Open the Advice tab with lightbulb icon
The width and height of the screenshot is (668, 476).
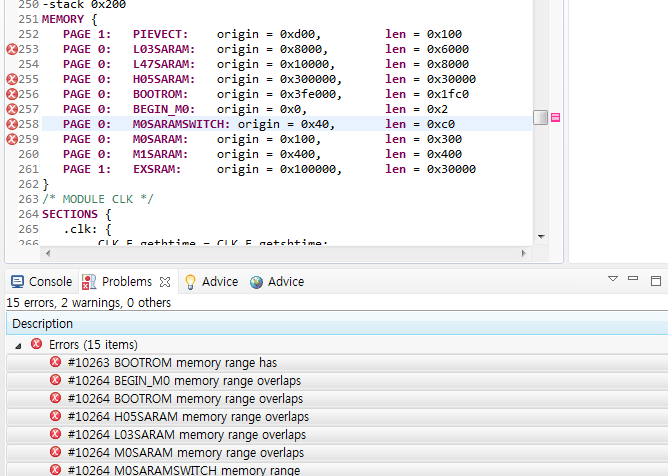coord(211,282)
